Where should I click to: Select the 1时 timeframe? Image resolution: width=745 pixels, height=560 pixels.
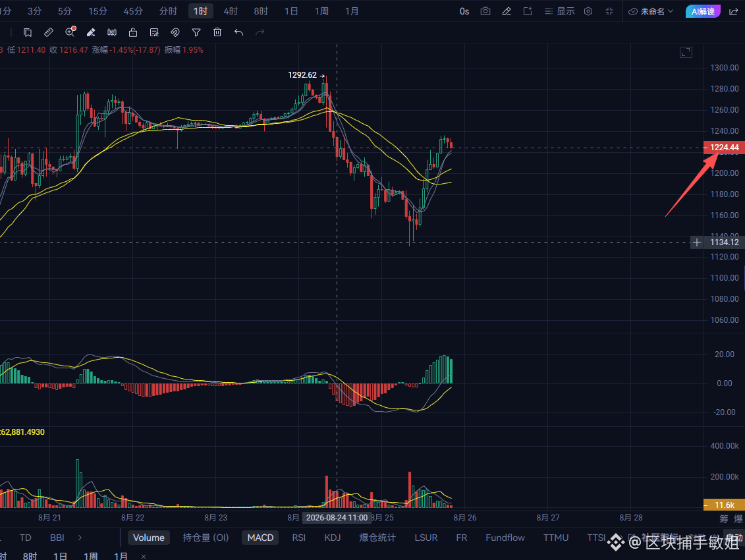pyautogui.click(x=200, y=11)
